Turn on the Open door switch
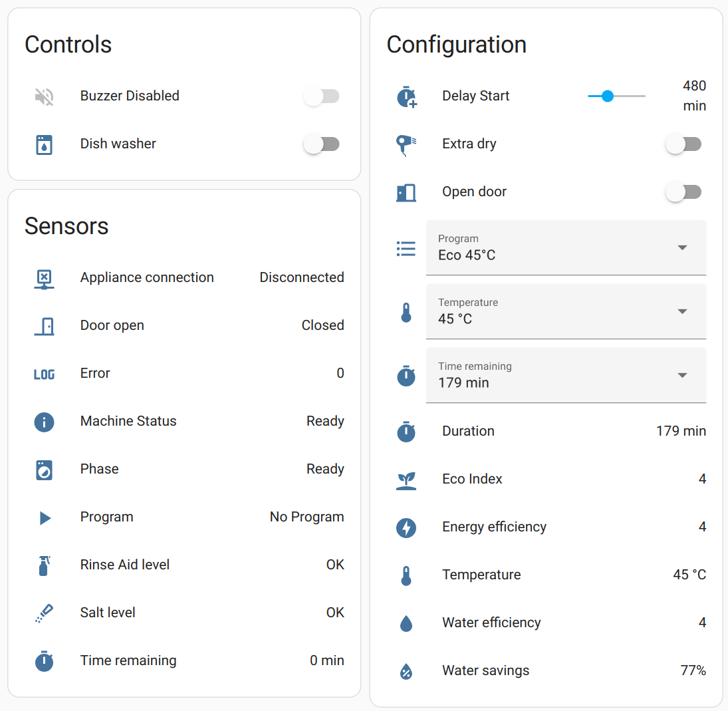The width and height of the screenshot is (728, 711). [x=683, y=192]
